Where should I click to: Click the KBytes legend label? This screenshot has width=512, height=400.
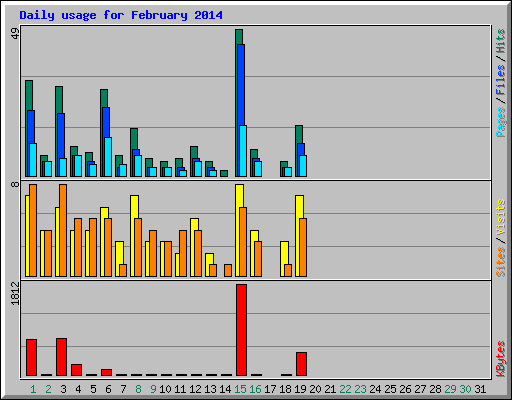pyautogui.click(x=500, y=359)
